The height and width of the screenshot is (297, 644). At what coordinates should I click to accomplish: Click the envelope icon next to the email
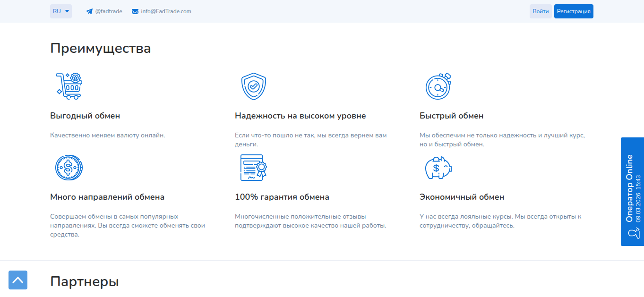pyautogui.click(x=134, y=11)
